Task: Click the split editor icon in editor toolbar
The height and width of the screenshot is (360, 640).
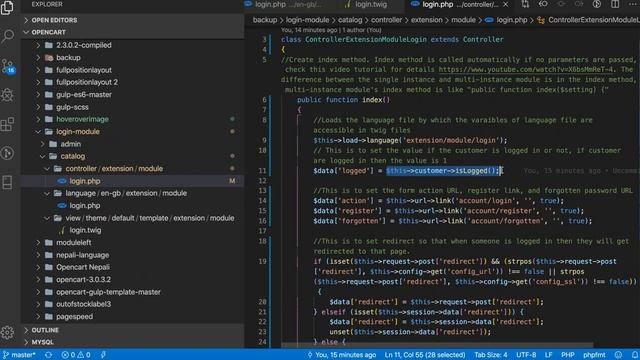Action: tap(615, 4)
